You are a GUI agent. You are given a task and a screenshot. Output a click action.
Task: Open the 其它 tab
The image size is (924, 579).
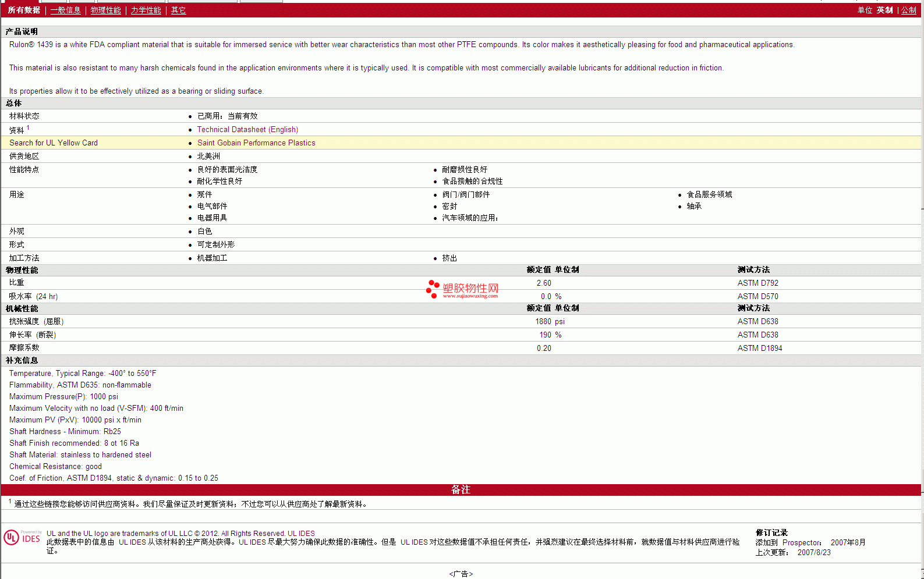click(178, 10)
